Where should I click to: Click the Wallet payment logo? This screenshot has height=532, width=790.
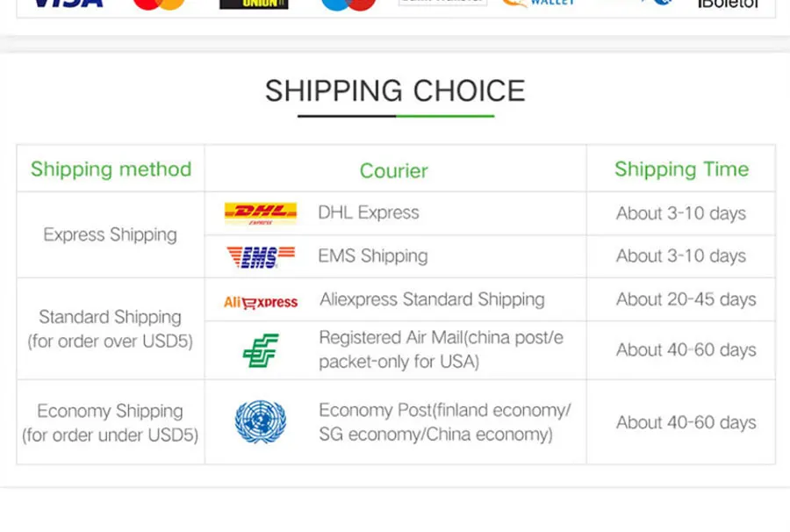click(x=538, y=4)
